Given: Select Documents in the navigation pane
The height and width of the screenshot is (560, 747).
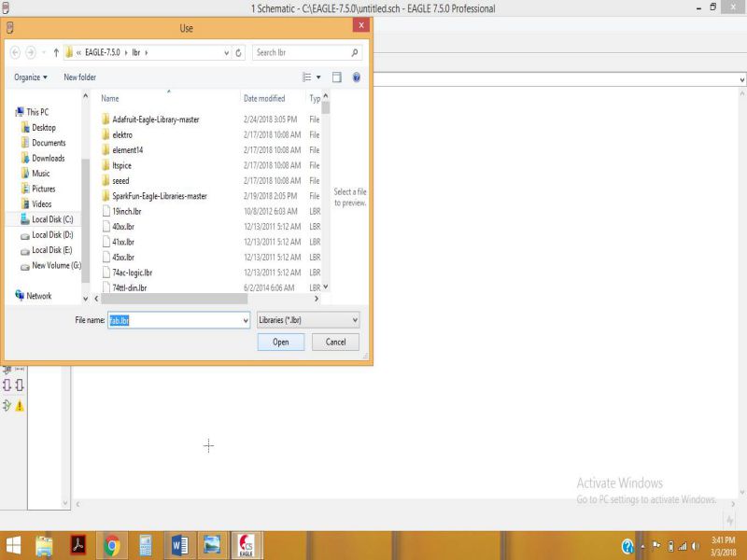Looking at the screenshot, I should point(49,143).
